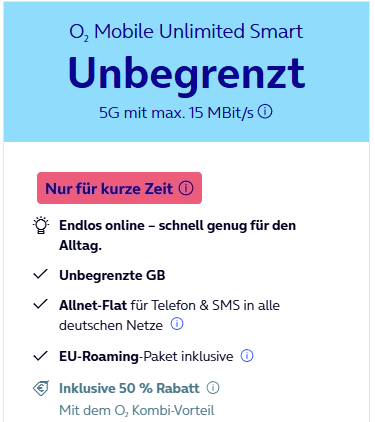Click Endlos online tagline text
The width and height of the screenshot is (375, 422).
(x=177, y=235)
